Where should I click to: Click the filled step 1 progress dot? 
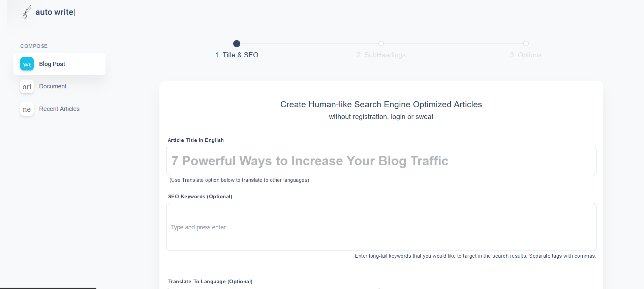(x=237, y=44)
